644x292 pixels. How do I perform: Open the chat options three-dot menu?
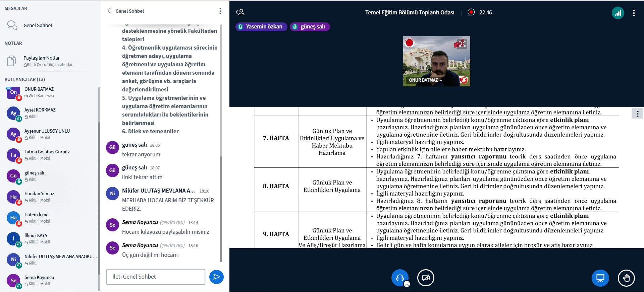click(x=220, y=11)
